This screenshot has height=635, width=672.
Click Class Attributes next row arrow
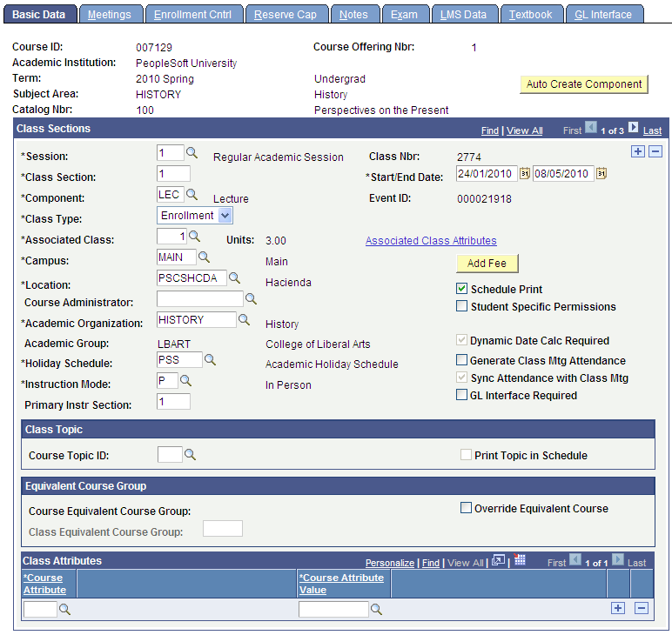617,559
